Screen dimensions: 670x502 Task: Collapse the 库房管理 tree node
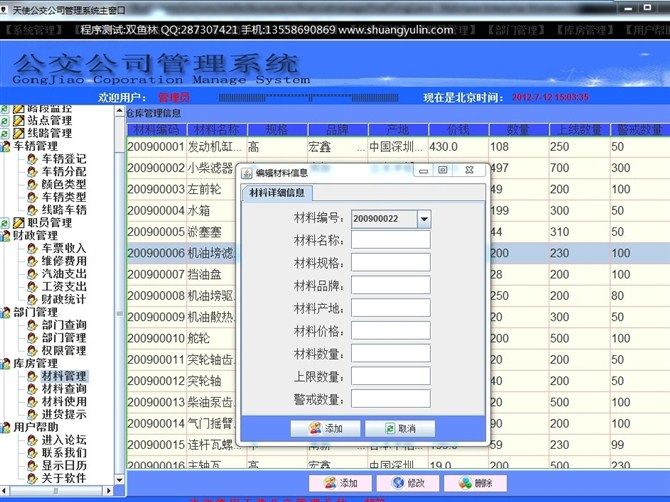5,364
